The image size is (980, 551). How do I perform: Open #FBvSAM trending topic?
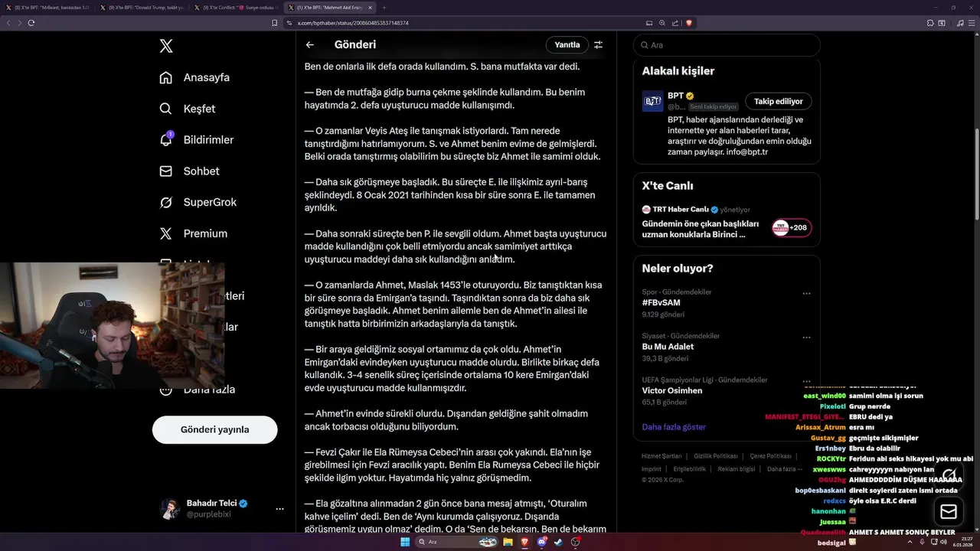661,302
